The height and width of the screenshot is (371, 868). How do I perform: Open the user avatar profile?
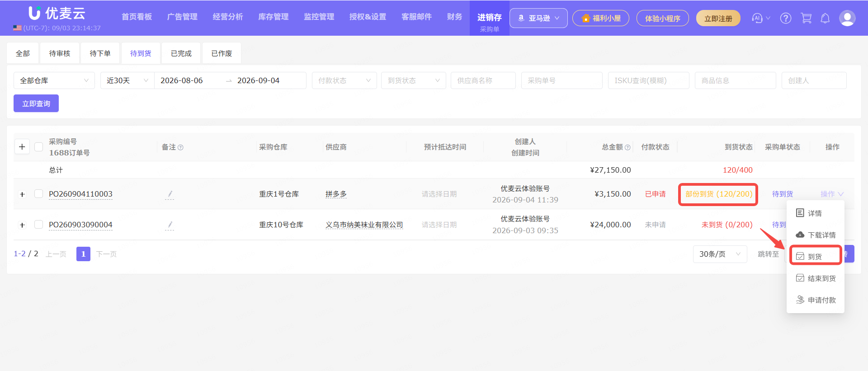(x=847, y=18)
